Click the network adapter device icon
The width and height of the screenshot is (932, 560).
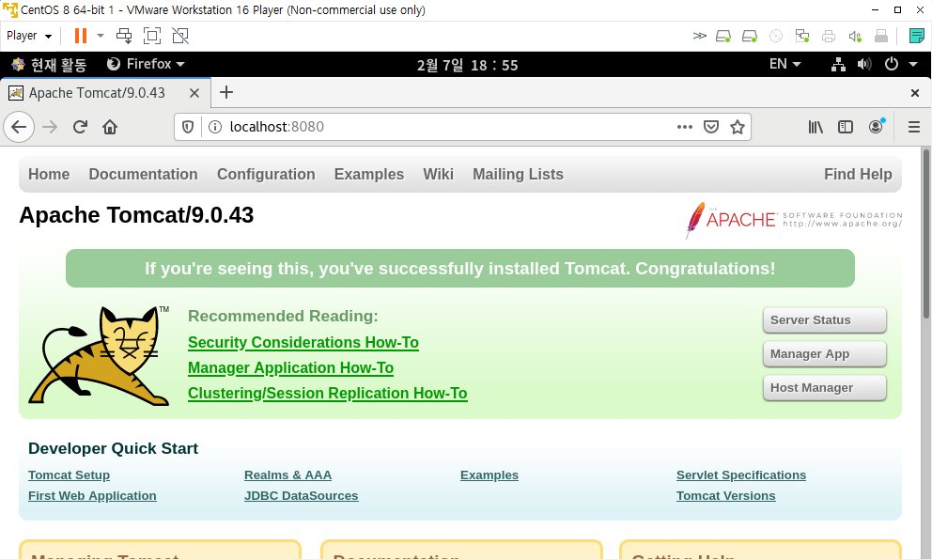coord(801,37)
